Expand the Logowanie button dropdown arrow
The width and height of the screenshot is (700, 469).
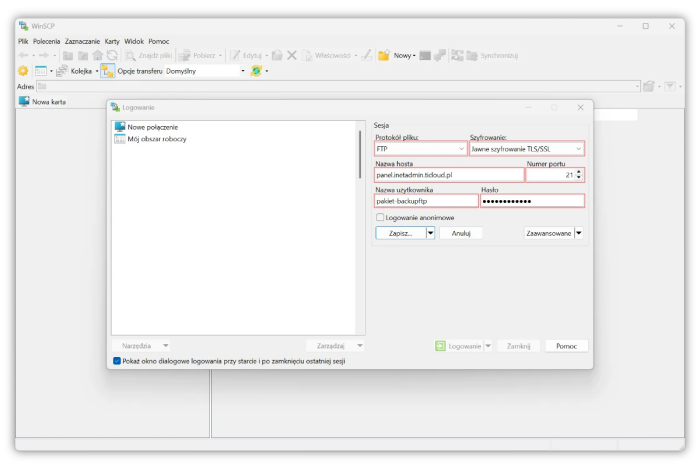pos(488,346)
